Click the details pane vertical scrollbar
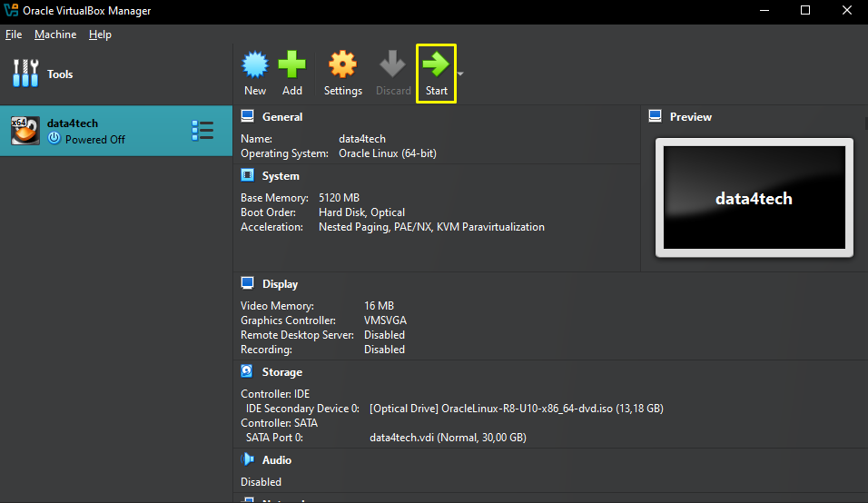The height and width of the screenshot is (503, 868). [x=866, y=123]
